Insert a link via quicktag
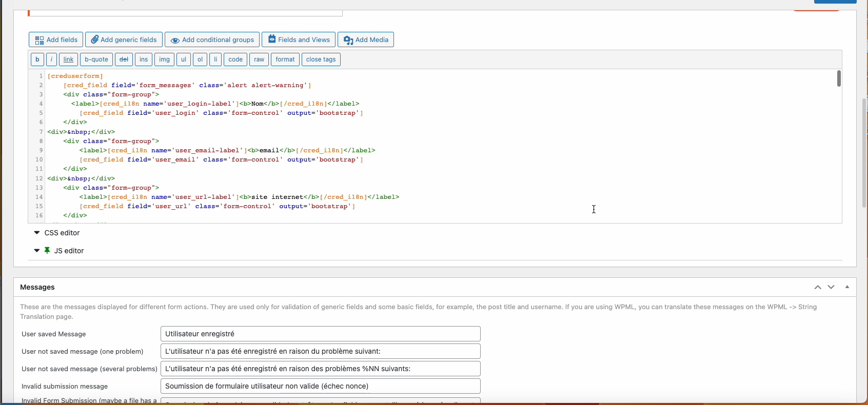The height and width of the screenshot is (405, 868). coord(68,59)
